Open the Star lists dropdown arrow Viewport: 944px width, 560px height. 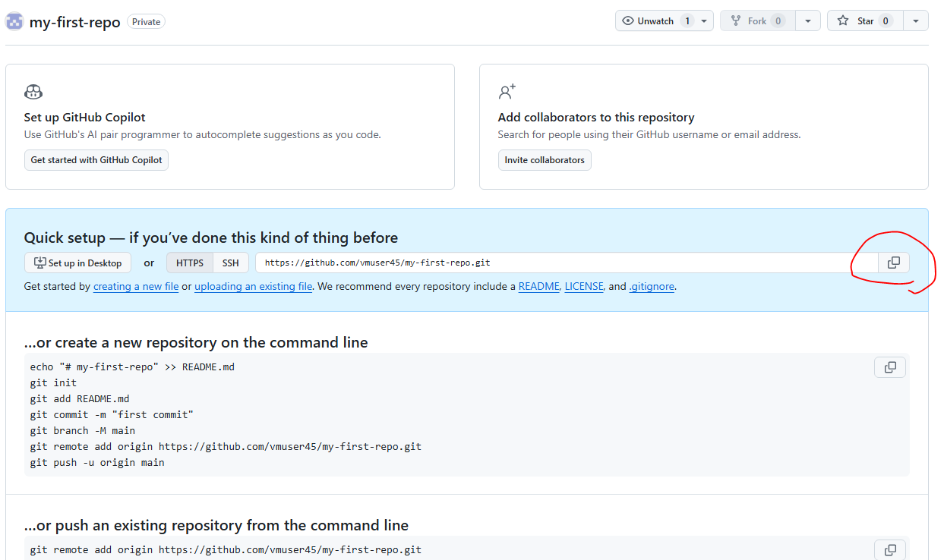[x=916, y=21]
